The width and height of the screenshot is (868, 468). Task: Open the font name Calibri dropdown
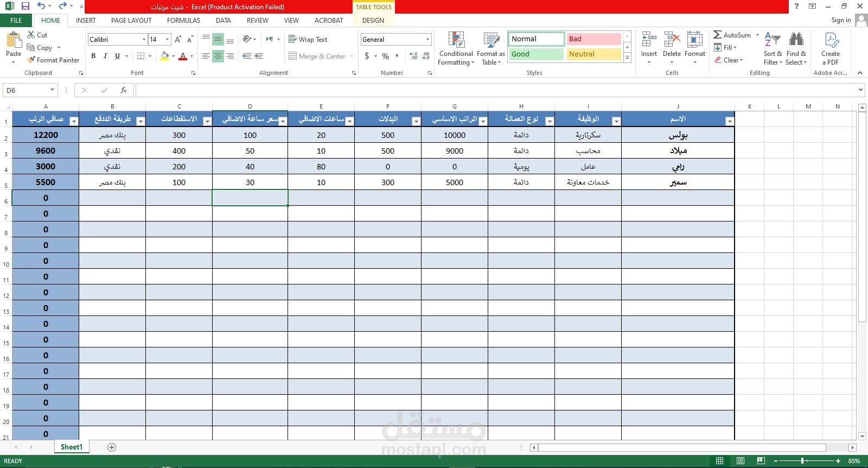click(x=144, y=39)
